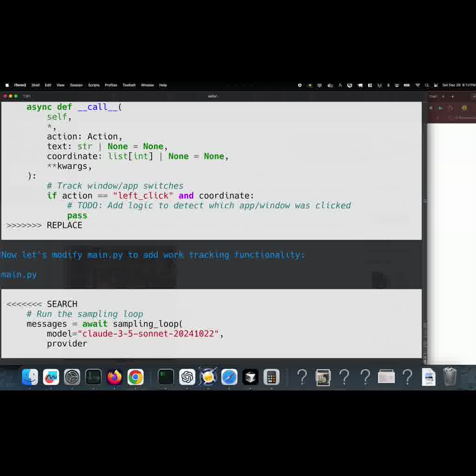Click the first question mark dock icon
The image size is (476, 476).
click(x=302, y=377)
